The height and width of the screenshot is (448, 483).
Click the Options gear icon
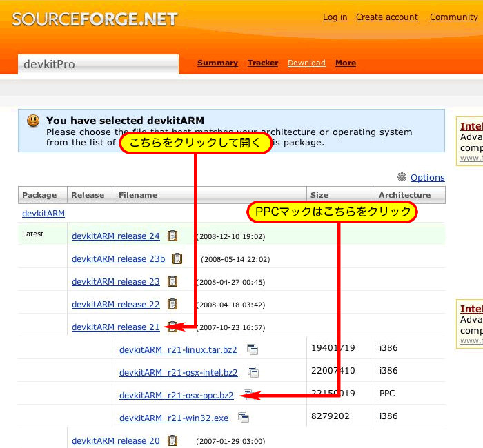(402, 177)
